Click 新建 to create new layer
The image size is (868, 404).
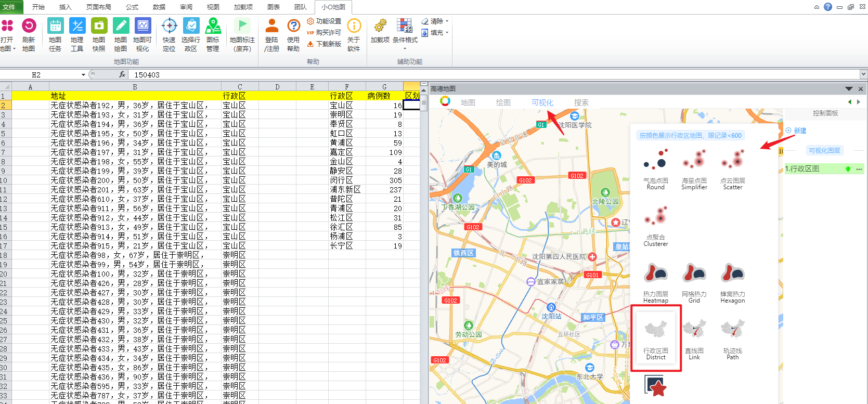tap(796, 131)
